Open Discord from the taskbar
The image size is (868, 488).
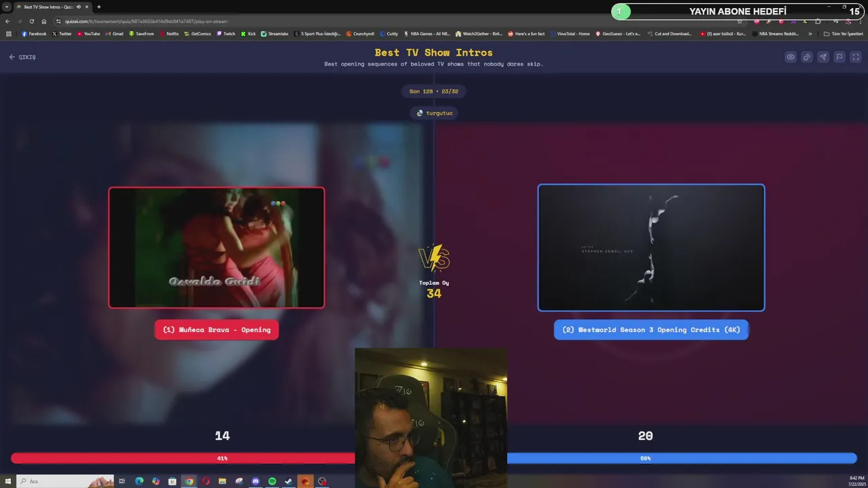point(255,481)
